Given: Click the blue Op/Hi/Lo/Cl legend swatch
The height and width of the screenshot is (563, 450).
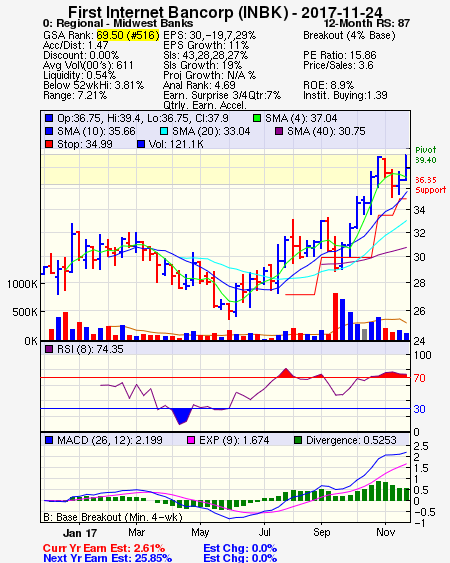Looking at the screenshot, I should point(49,118).
